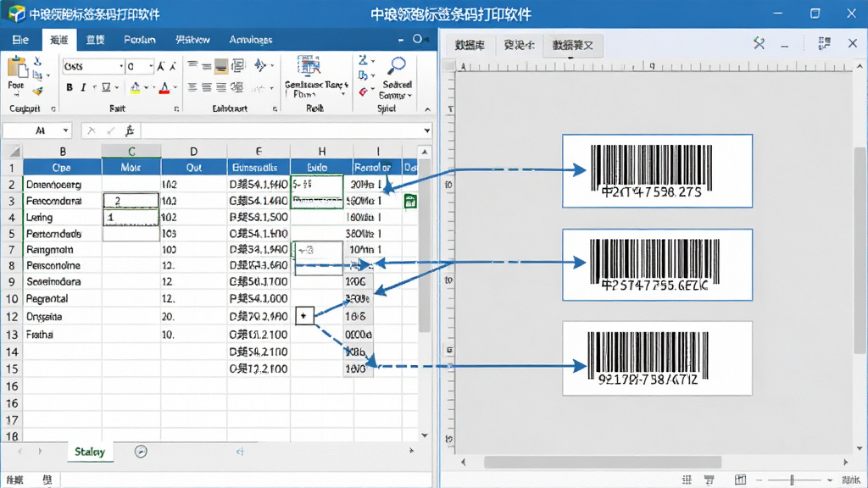The width and height of the screenshot is (868, 488).
Task: Open the Conditional formatting table icon
Action: tap(309, 66)
